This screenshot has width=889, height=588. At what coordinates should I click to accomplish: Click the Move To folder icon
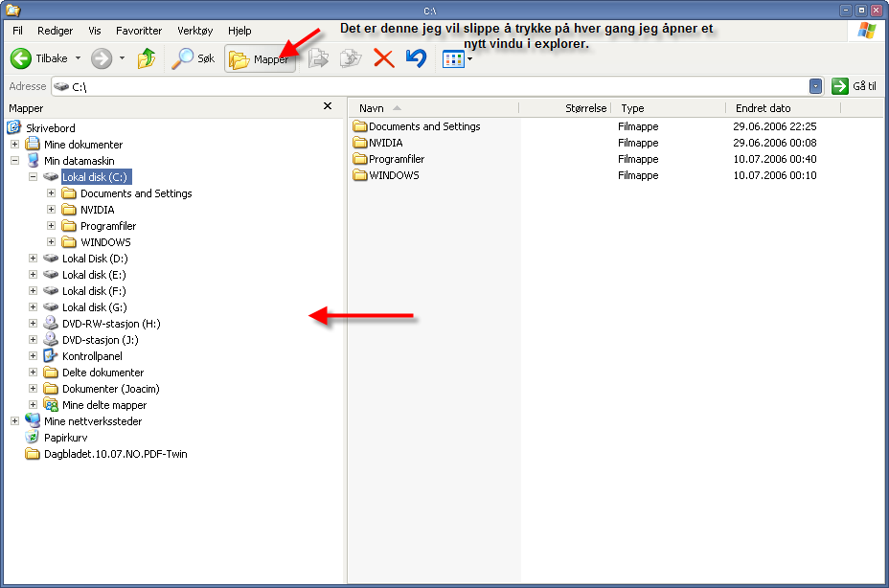(x=319, y=58)
